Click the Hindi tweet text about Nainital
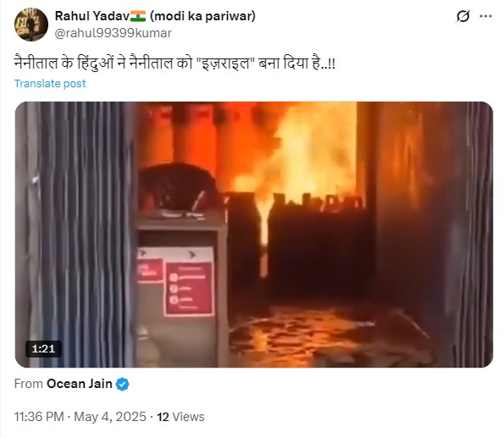 coord(174,63)
